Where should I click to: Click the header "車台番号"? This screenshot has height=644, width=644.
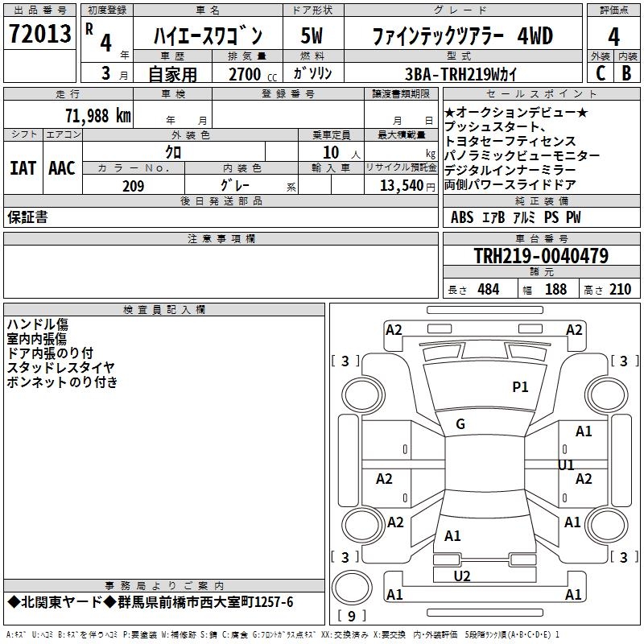tap(541, 238)
